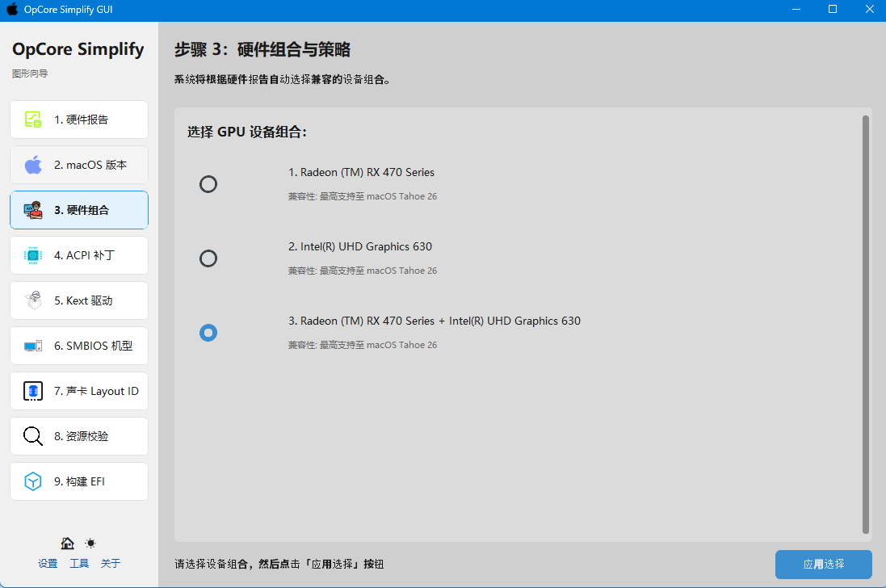Image resolution: width=886 pixels, height=588 pixels.
Task: Navigate to step 6. SMBIOS 机型
Action: [x=79, y=346]
